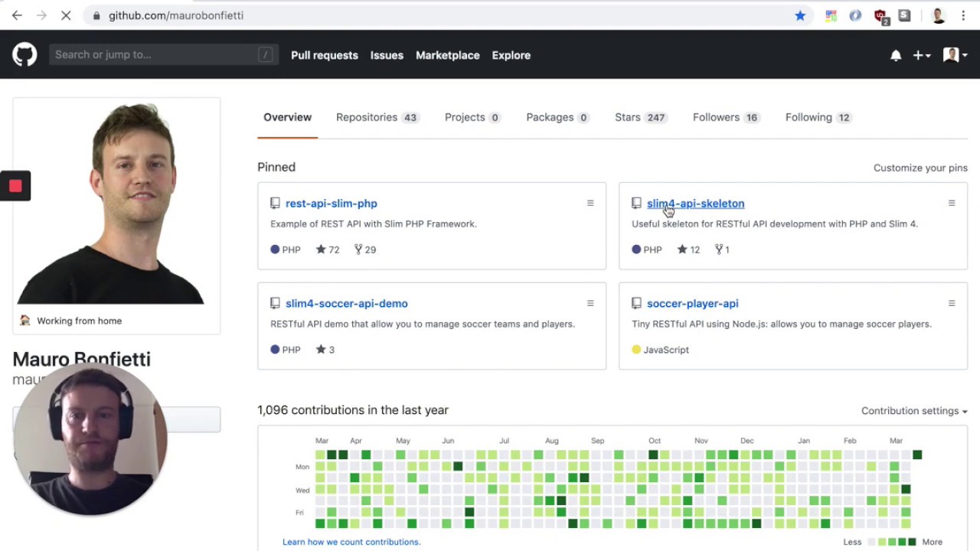Click the JavaScript language label
Screen dimensions: 980x551
tap(660, 350)
